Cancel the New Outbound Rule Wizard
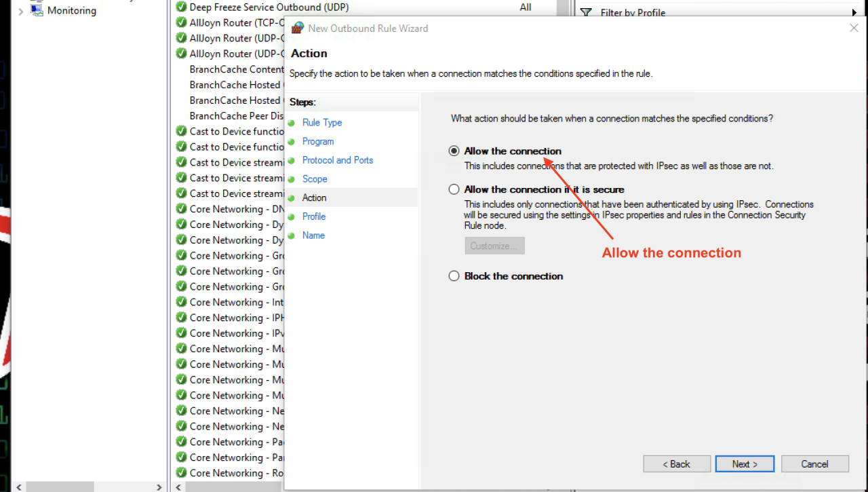The width and height of the screenshot is (868, 492). 814,463
